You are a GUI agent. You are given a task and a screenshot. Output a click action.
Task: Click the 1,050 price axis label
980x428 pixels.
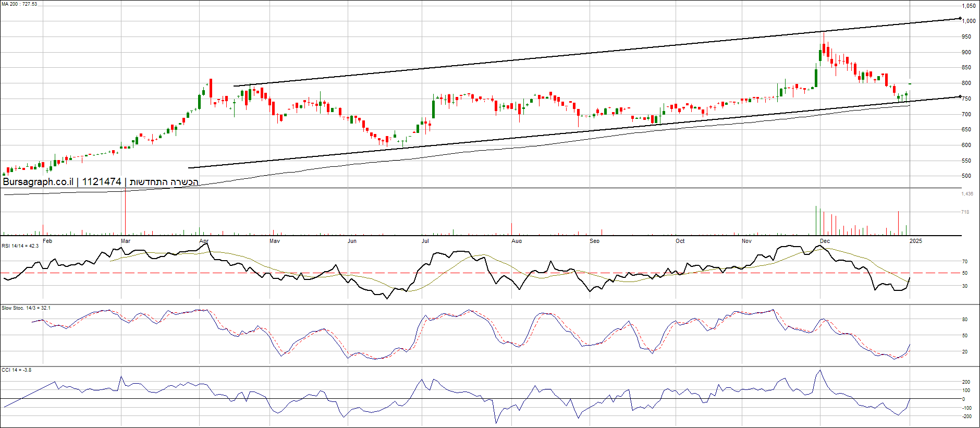pos(969,6)
